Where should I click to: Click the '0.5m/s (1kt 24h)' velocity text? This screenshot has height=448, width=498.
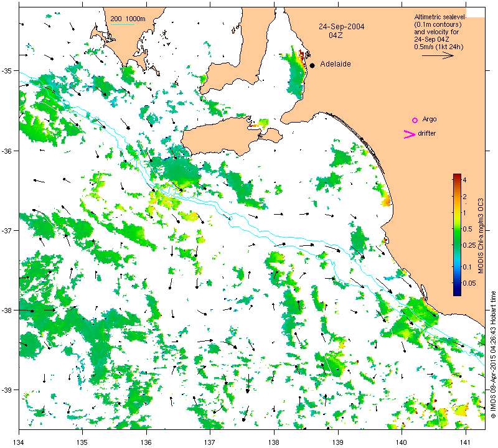[x=439, y=47]
